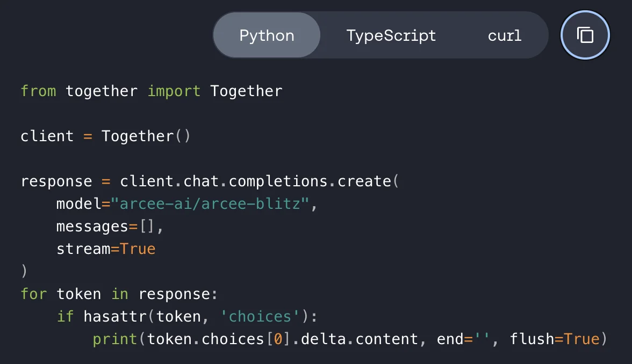
Task: Click 'delta.content' in the print statement
Action: coord(360,339)
